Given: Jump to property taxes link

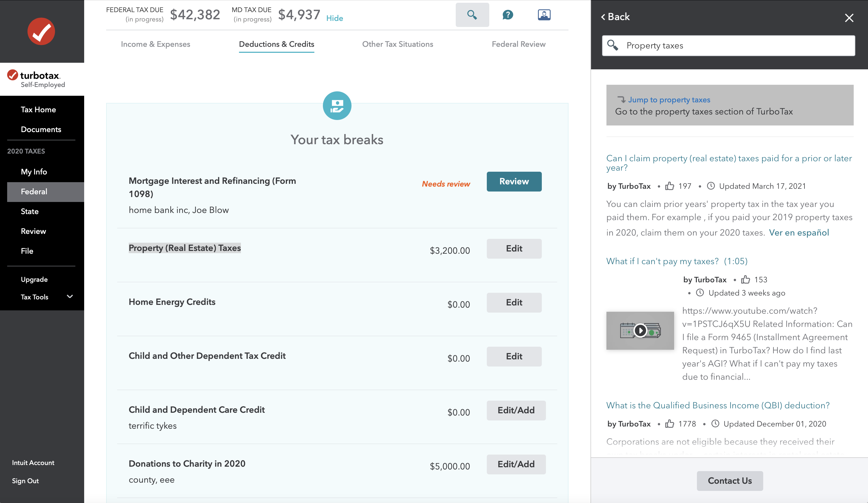Looking at the screenshot, I should point(669,100).
